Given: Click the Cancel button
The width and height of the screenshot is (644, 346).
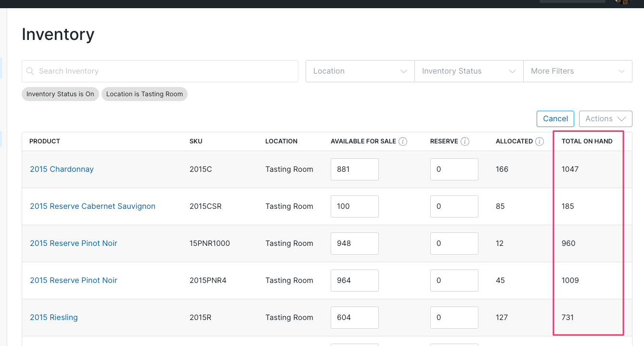Looking at the screenshot, I should coord(555,118).
